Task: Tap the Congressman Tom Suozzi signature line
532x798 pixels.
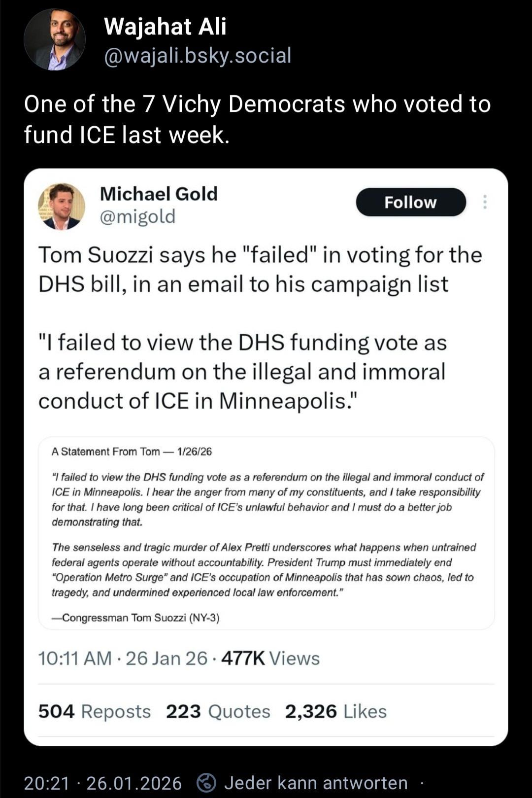Action: 135,618
